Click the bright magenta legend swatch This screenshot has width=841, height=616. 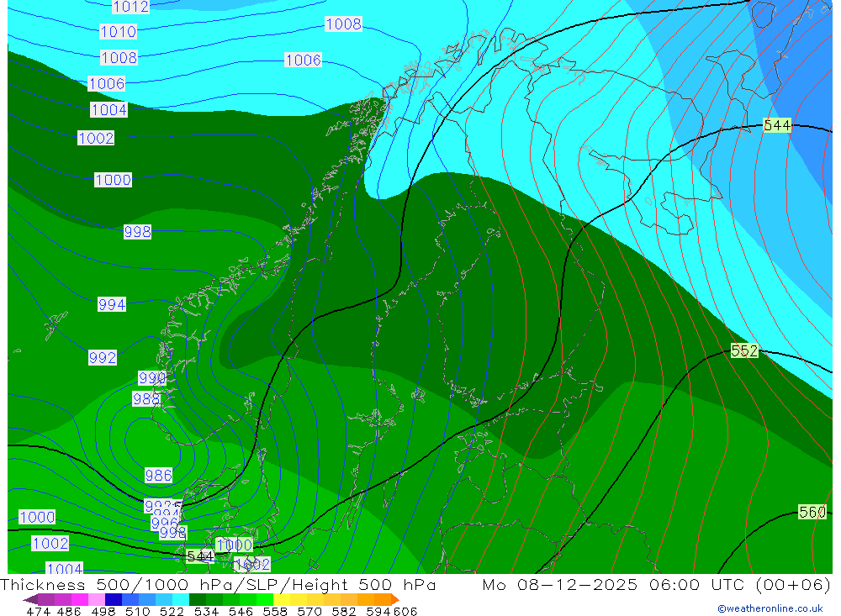pos(80,599)
